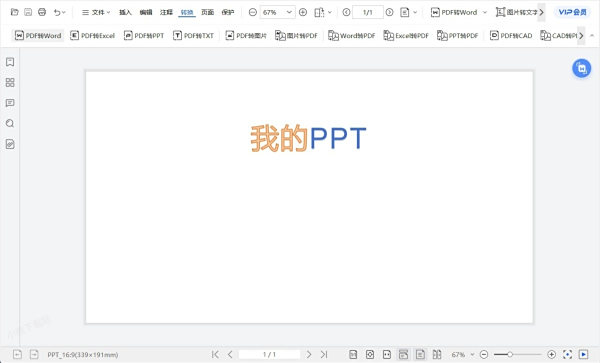Viewport: 600px width, 363px height.
Task: Open the 67% zoom combo box in toolbar
Action: (277, 12)
